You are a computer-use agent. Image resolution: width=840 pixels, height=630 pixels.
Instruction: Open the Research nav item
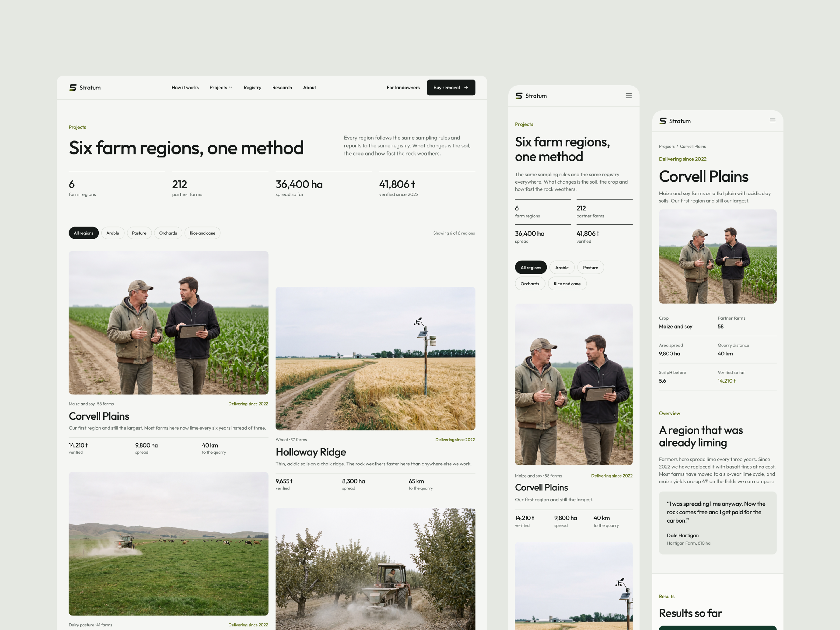282,88
